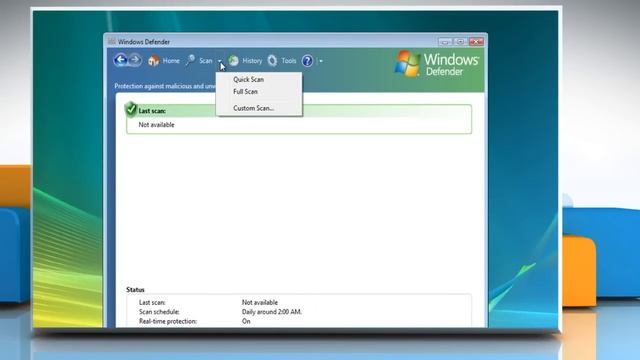Go back with the blue back arrow

121,60
